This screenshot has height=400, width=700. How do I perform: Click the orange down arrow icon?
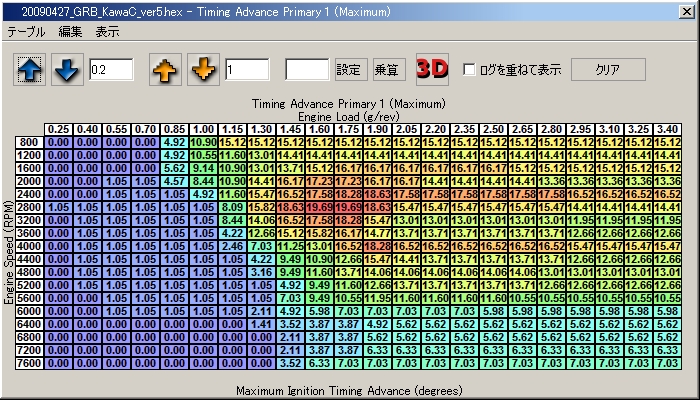[x=203, y=70]
